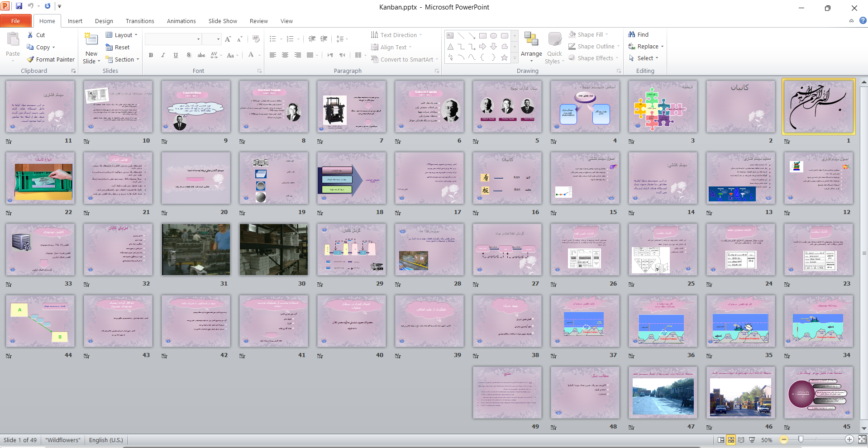
Task: Zoom out with minus button
Action: [784, 439]
